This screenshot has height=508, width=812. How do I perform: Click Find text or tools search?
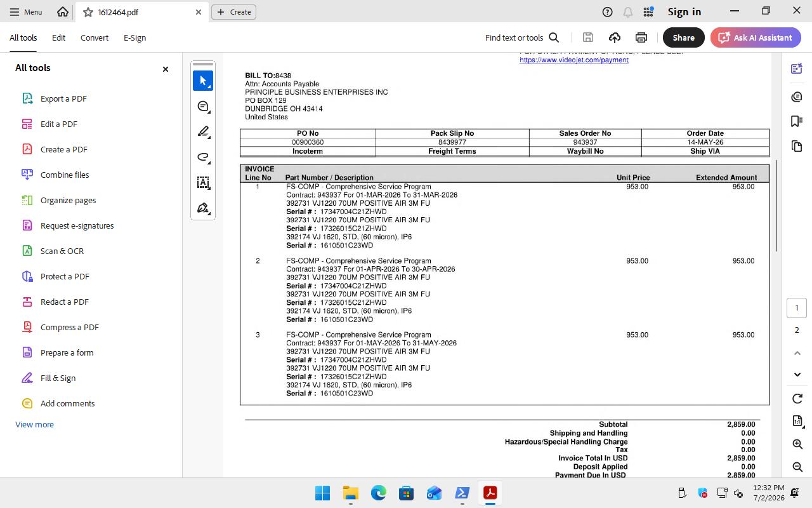pos(522,37)
